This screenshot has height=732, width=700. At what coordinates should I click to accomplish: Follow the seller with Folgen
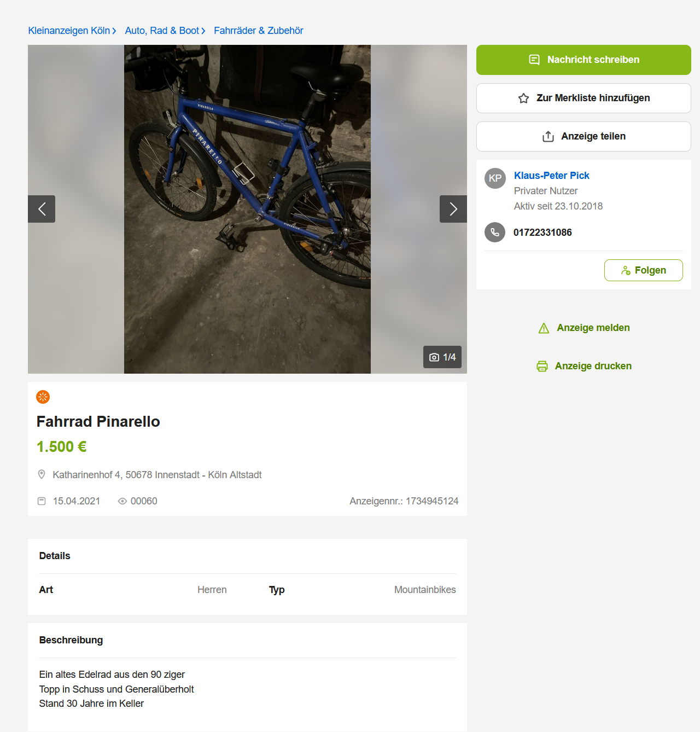tap(643, 270)
